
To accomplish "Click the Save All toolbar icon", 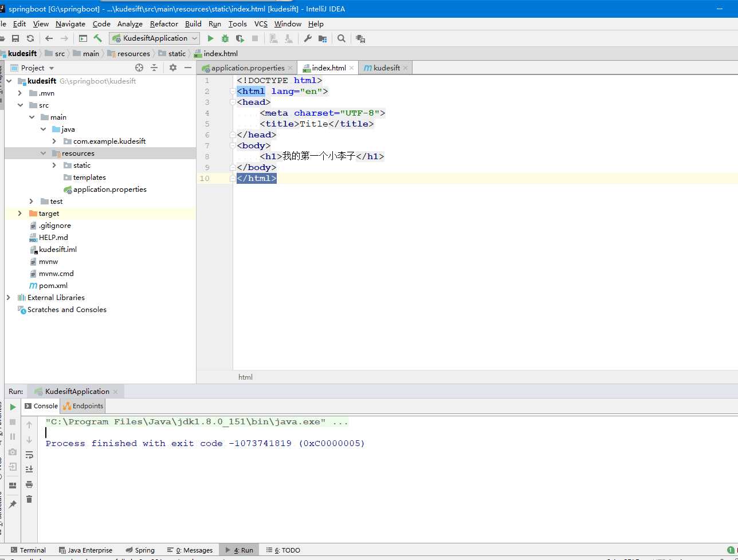I will tap(15, 38).
